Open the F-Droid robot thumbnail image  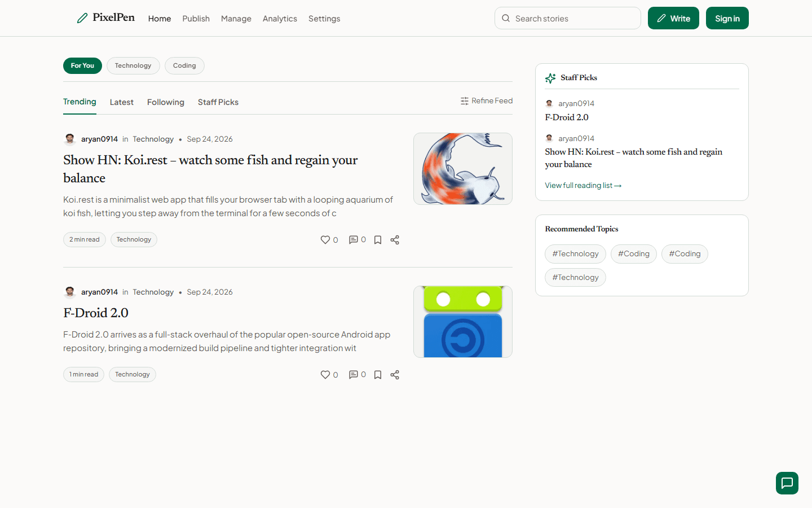click(463, 322)
